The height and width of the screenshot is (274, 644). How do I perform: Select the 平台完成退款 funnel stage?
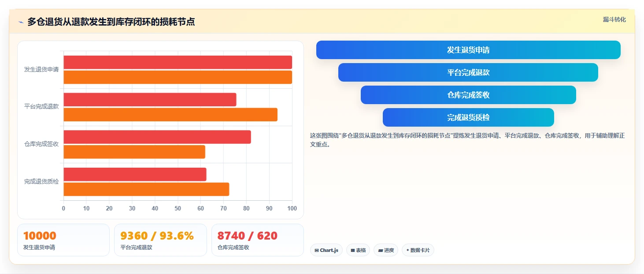pyautogui.click(x=468, y=72)
